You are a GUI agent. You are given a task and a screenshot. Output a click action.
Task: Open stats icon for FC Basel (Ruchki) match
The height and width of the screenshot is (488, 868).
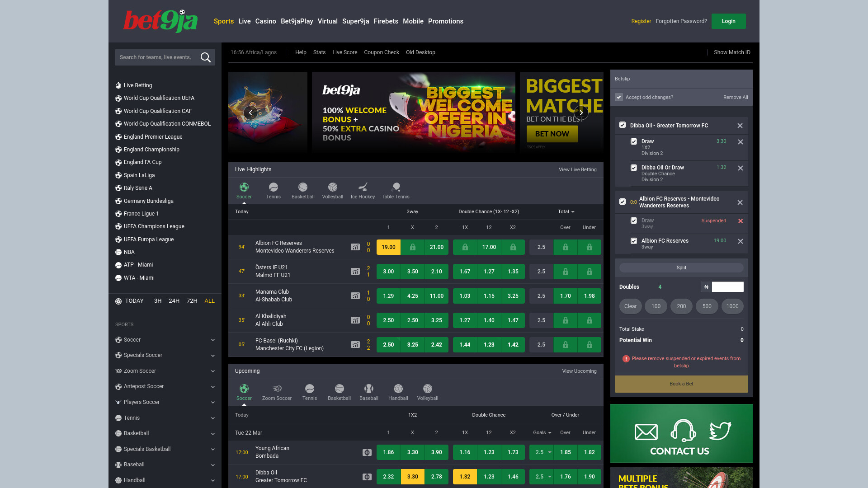pos(355,345)
